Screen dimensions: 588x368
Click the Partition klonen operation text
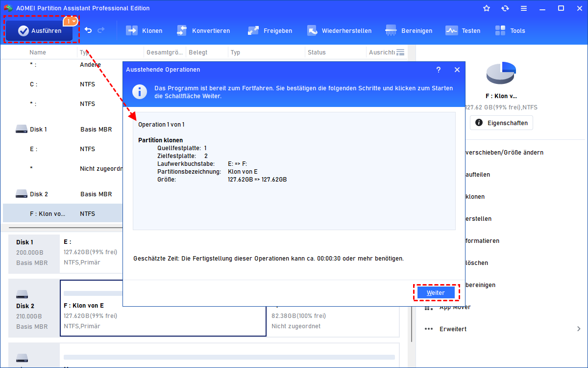161,140
